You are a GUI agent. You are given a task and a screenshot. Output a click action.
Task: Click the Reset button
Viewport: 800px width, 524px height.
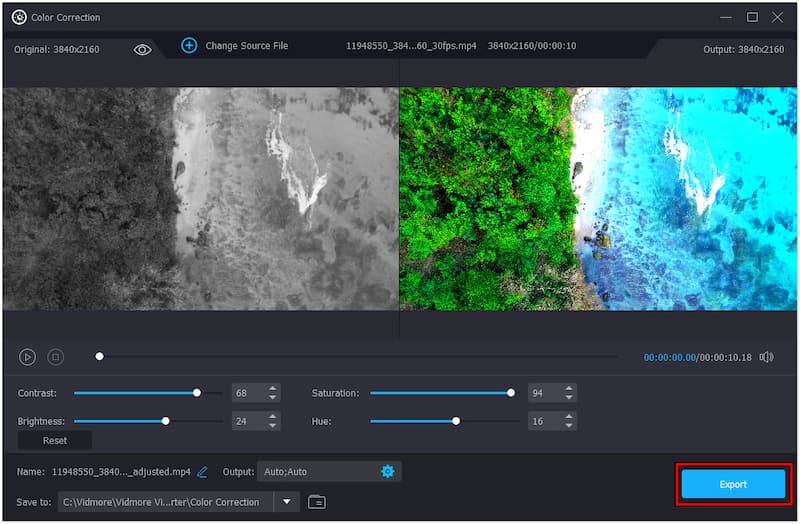(55, 440)
